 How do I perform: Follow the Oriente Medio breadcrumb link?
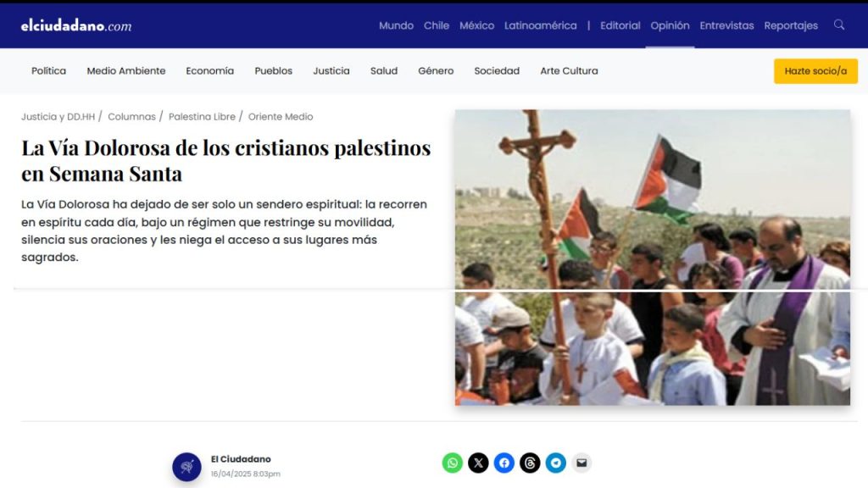(281, 117)
